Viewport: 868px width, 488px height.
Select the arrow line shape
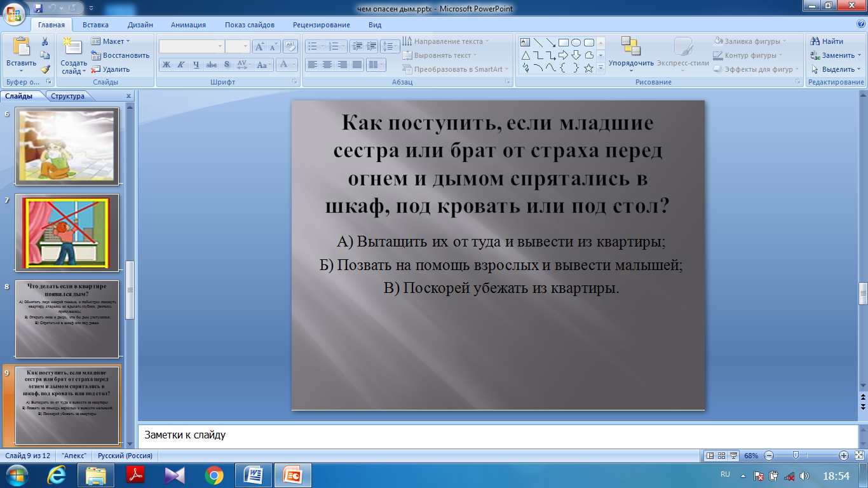coord(550,43)
